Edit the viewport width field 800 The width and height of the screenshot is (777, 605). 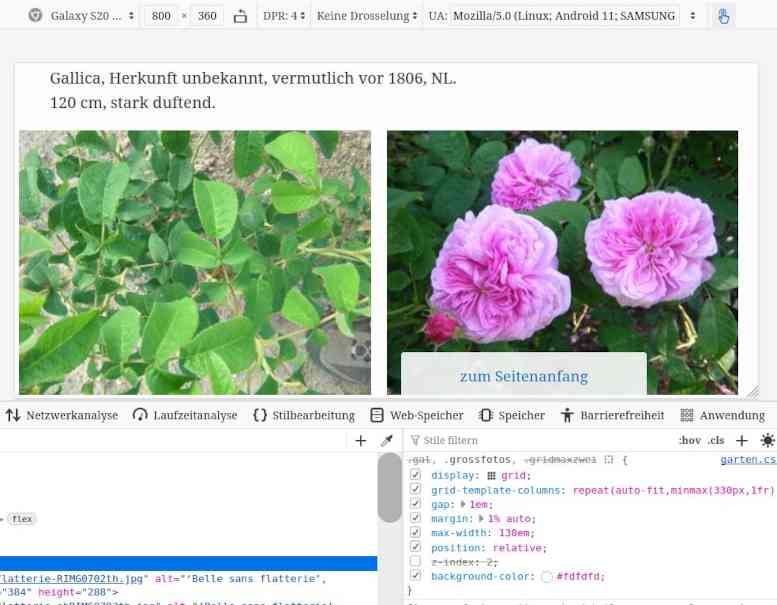pyautogui.click(x=161, y=16)
